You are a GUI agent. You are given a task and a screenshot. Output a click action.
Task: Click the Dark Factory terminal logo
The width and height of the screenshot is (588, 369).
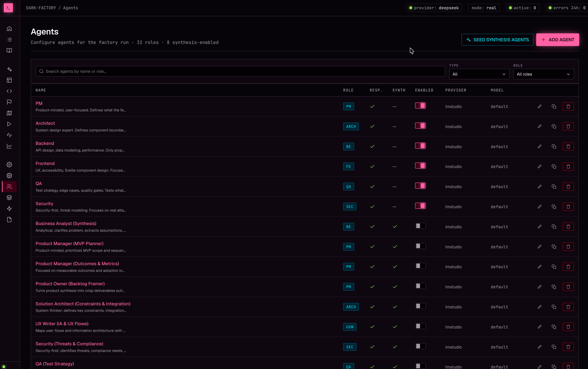tap(8, 8)
